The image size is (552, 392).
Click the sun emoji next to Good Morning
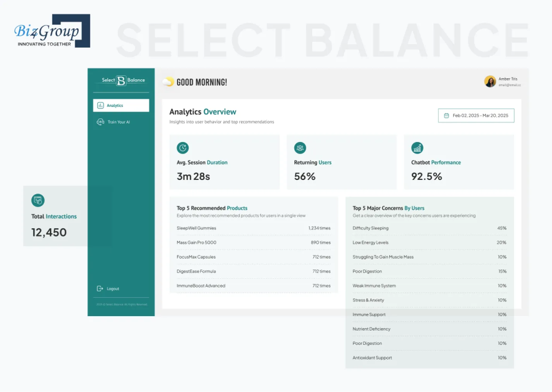coord(167,82)
